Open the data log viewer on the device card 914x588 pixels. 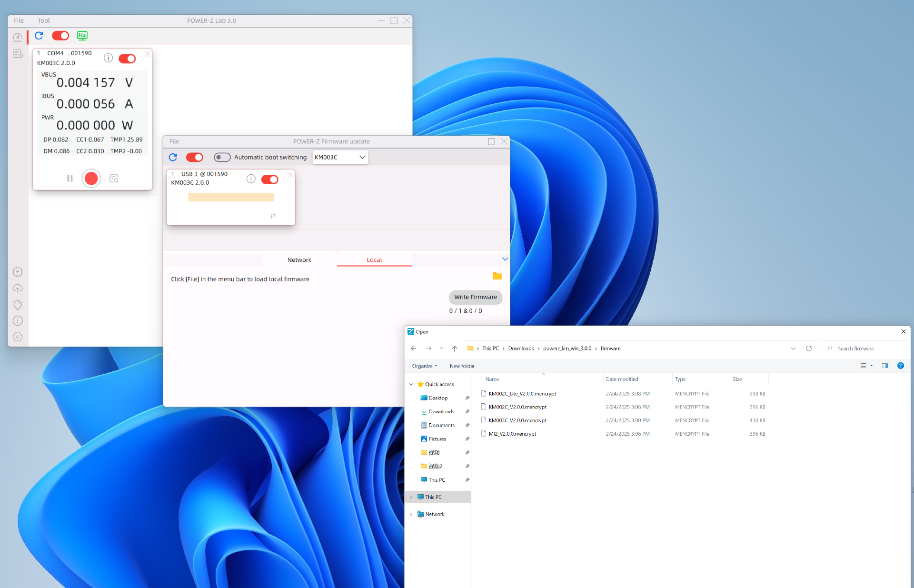[x=114, y=178]
